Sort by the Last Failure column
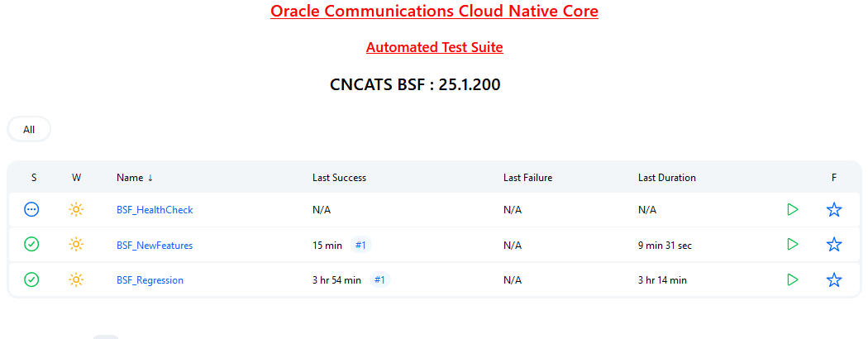The image size is (868, 339). tap(528, 178)
